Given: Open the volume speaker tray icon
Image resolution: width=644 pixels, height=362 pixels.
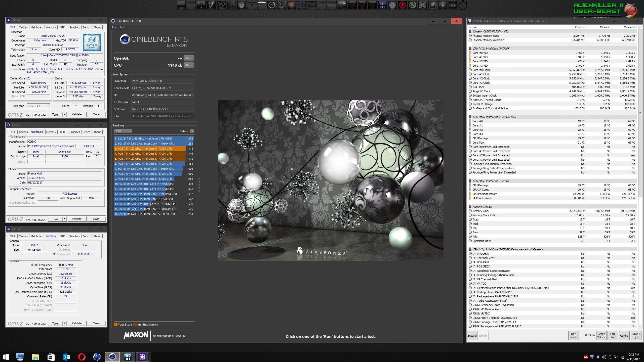Looking at the screenshot, I should (x=604, y=357).
